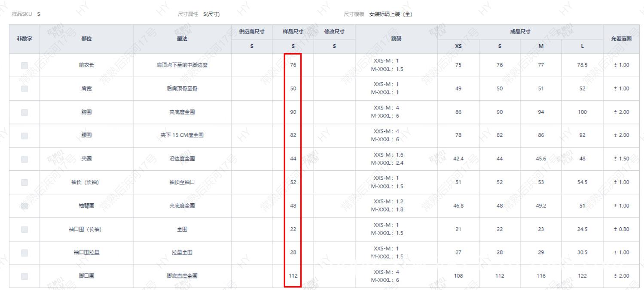Click the 允差范围 column header
This screenshot has width=644, height=290.
click(623, 39)
